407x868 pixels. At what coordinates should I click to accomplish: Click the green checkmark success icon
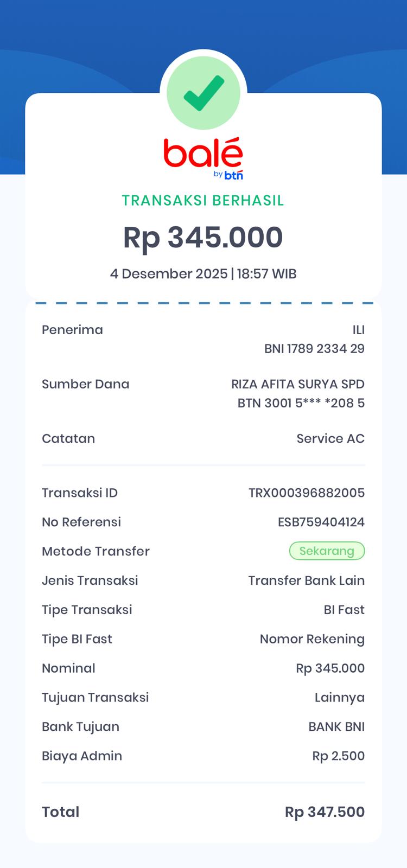click(203, 93)
